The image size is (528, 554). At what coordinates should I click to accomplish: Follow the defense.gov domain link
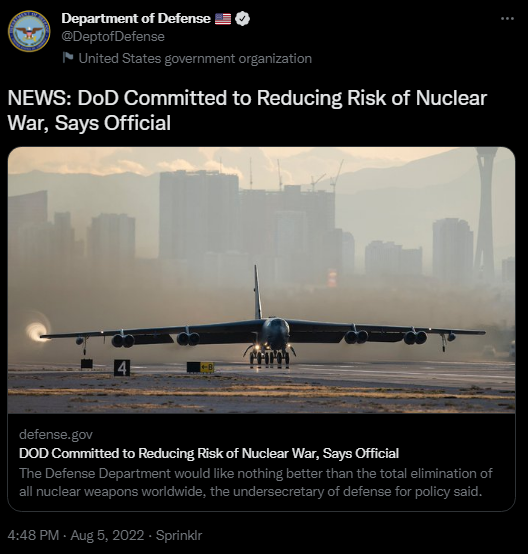56,435
